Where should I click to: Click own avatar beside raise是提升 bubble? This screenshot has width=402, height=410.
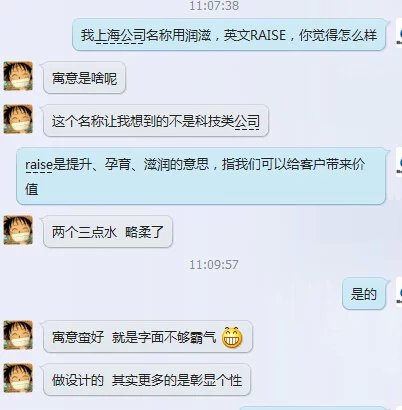(399, 163)
